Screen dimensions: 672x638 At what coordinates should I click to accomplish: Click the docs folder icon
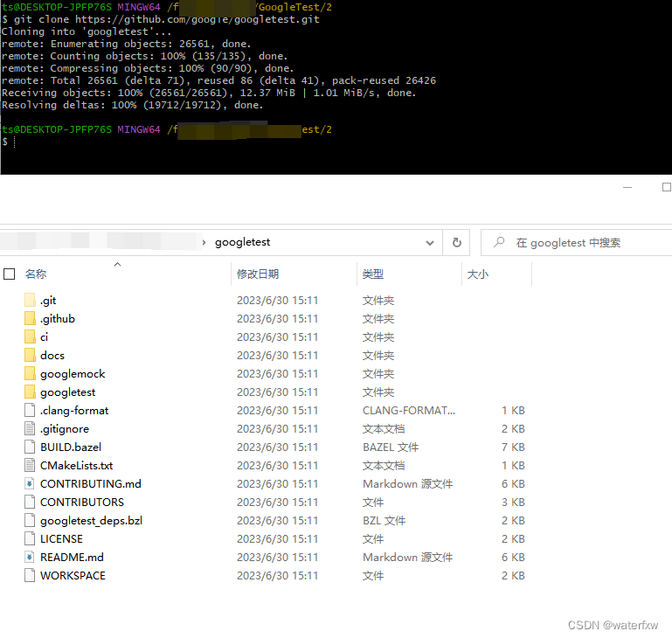click(x=30, y=356)
